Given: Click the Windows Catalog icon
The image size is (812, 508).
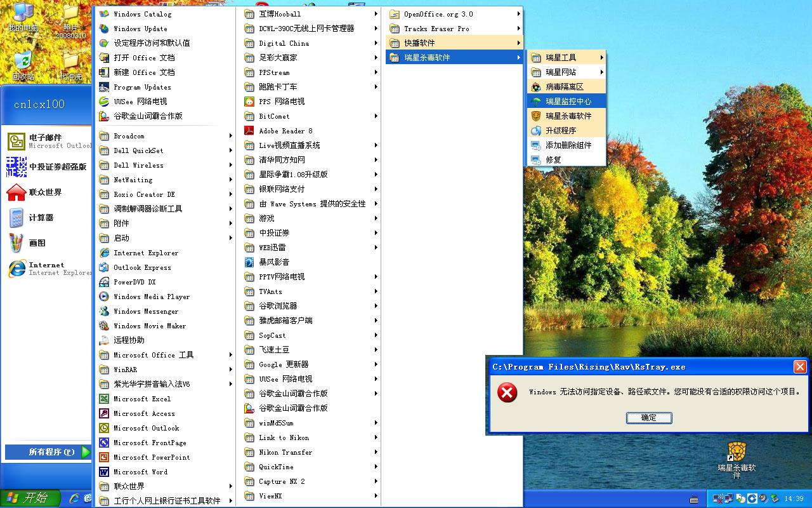Looking at the screenshot, I should tap(104, 14).
